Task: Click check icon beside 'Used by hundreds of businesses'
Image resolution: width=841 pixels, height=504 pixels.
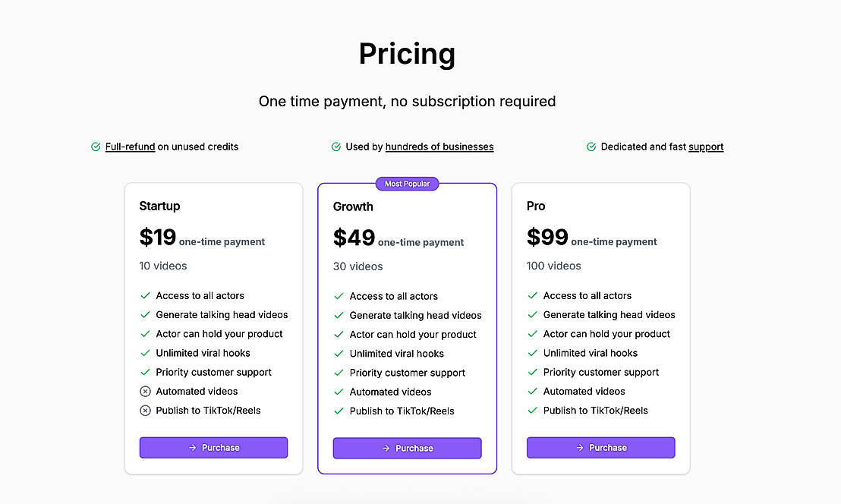Action: (336, 147)
